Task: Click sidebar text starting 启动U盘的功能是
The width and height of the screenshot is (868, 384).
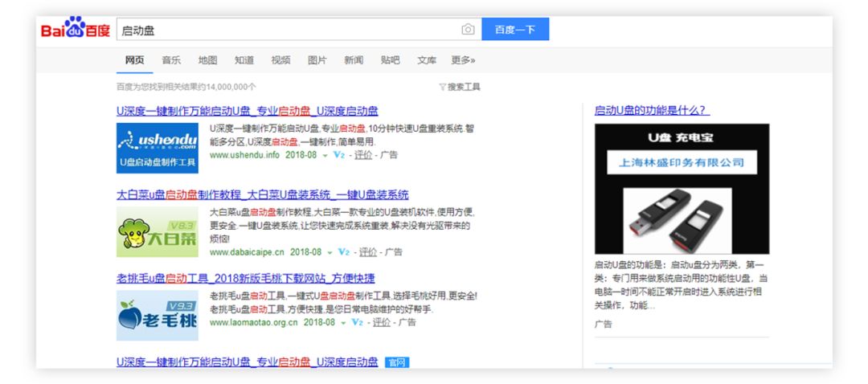Action: (681, 284)
